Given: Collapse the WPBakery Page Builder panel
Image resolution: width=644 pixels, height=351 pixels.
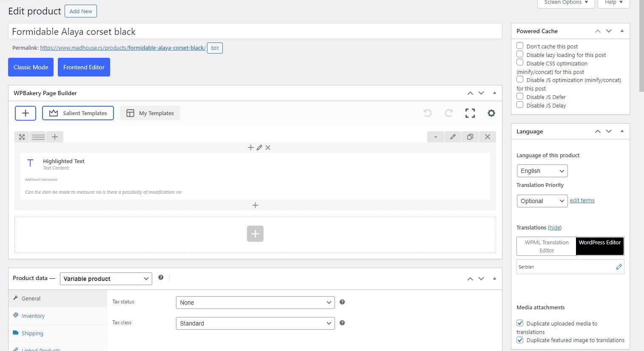Looking at the screenshot, I should (x=494, y=93).
